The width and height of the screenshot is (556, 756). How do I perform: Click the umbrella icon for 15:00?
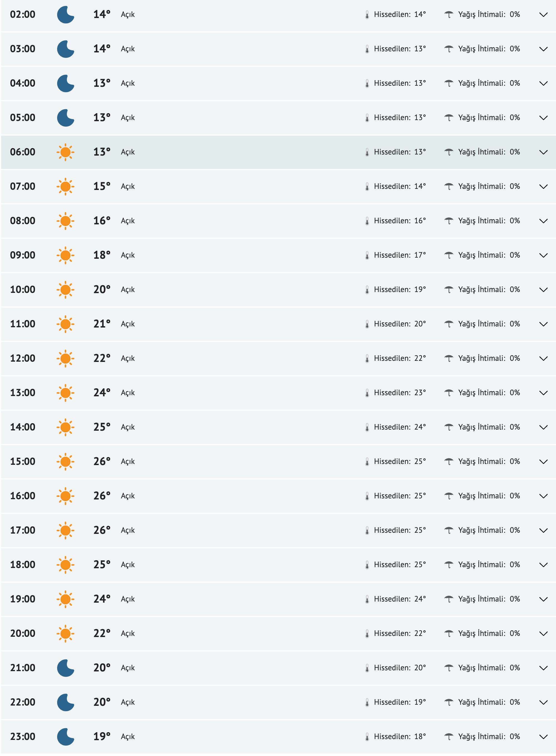[449, 461]
